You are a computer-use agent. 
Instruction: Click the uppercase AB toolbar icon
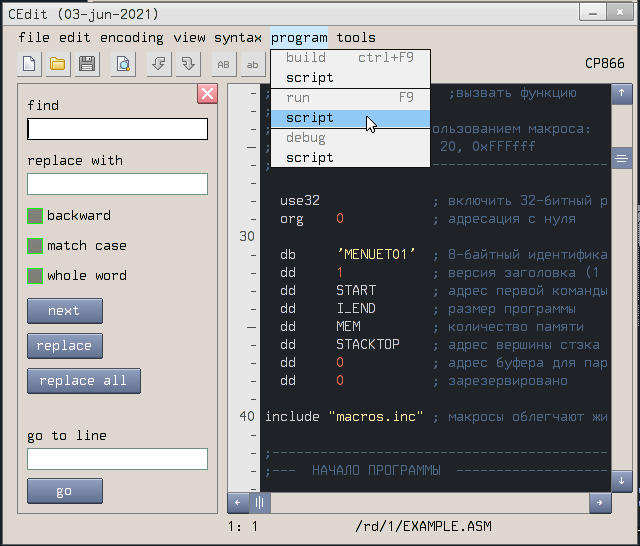pos(224,64)
